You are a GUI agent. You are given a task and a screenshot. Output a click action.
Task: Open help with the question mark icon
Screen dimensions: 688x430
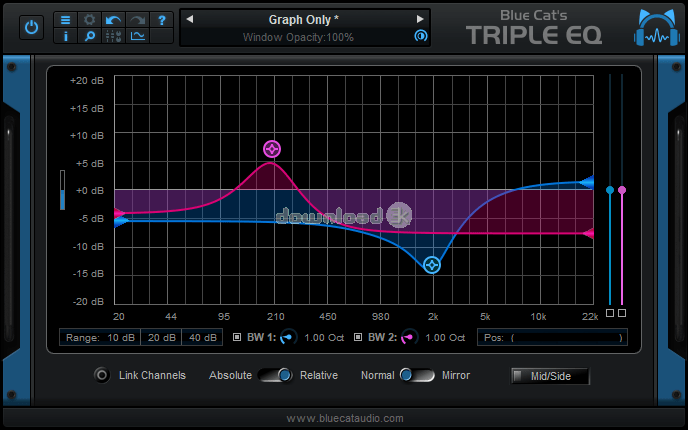point(161,20)
